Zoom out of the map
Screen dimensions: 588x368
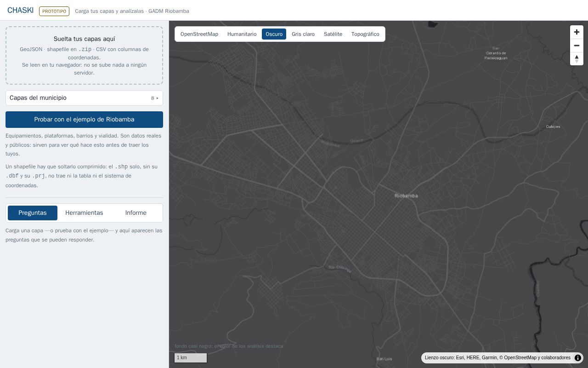[x=577, y=46]
